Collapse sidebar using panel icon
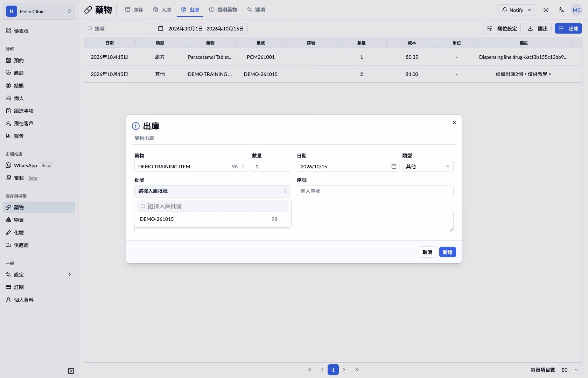Screen dimensions: 588x378 tap(71, 371)
